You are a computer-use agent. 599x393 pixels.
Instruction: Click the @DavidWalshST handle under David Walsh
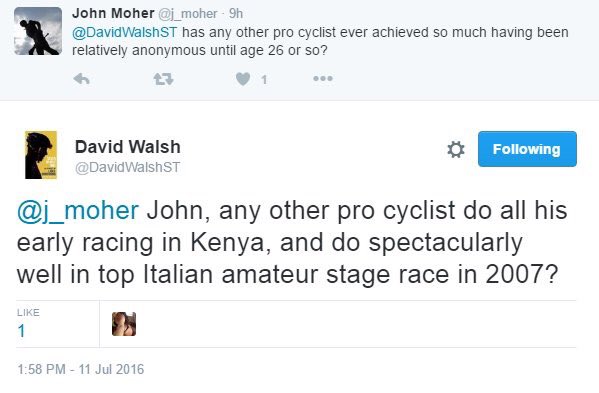128,167
